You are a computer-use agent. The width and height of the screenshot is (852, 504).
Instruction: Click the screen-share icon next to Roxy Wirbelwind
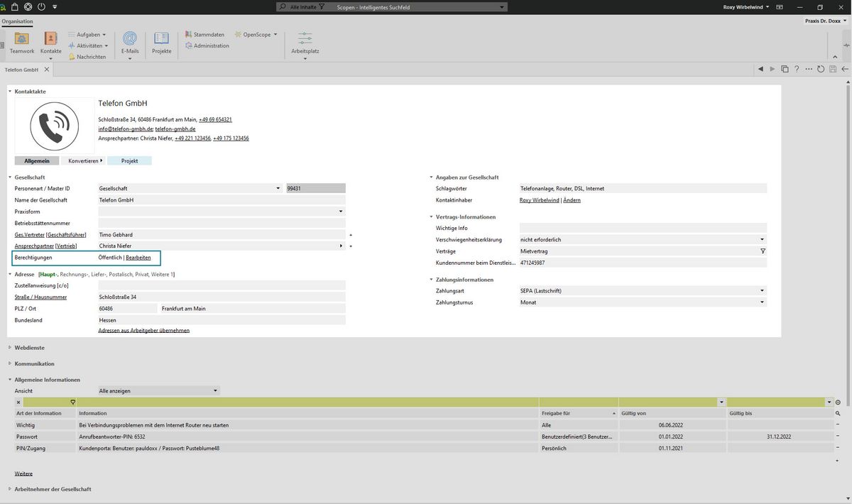(780, 6)
